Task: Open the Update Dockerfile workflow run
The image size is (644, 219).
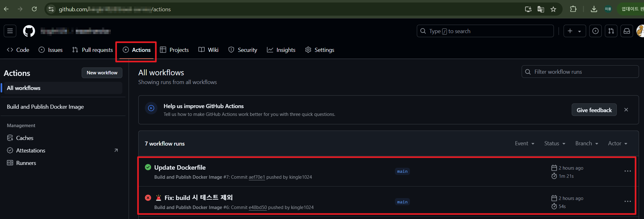Action: point(180,167)
